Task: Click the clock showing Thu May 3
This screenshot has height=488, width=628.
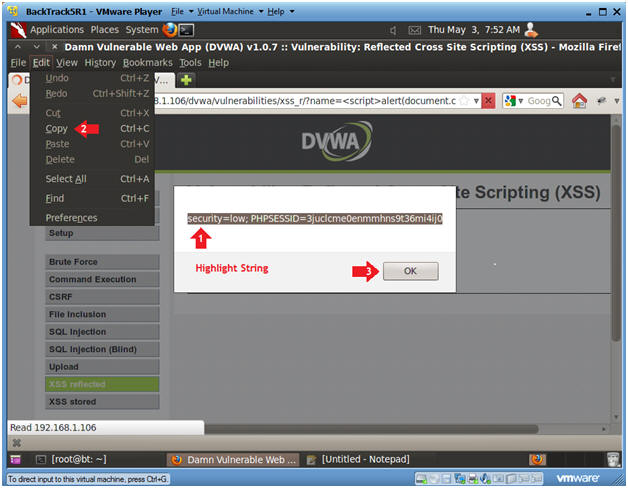Action: pos(474,30)
